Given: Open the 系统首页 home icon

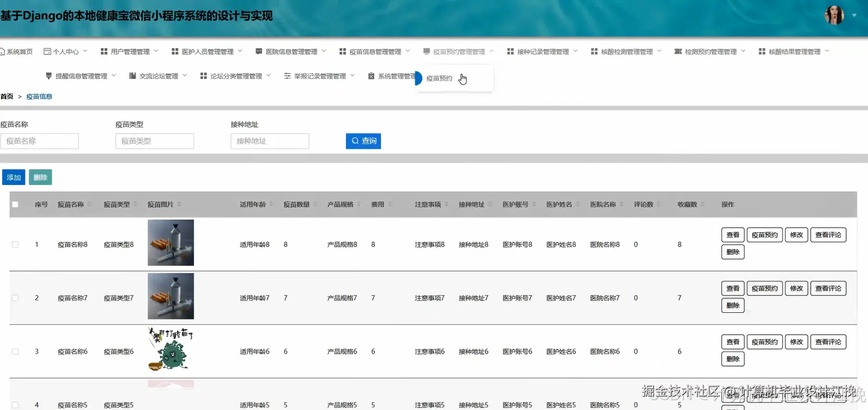Looking at the screenshot, I should [2, 52].
